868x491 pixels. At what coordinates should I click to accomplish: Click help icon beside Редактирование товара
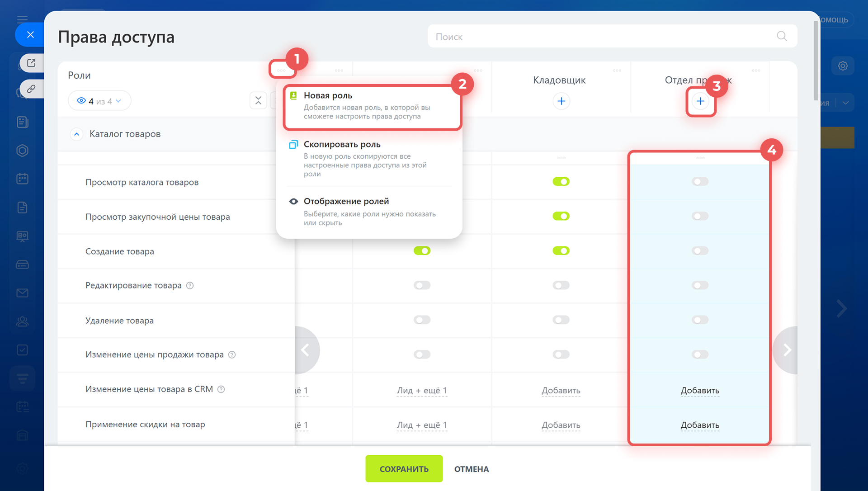pyautogui.click(x=190, y=286)
